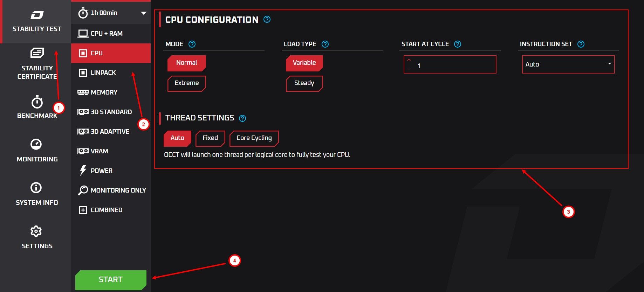Select the 3D ADAPTIVE test label

[110, 132]
